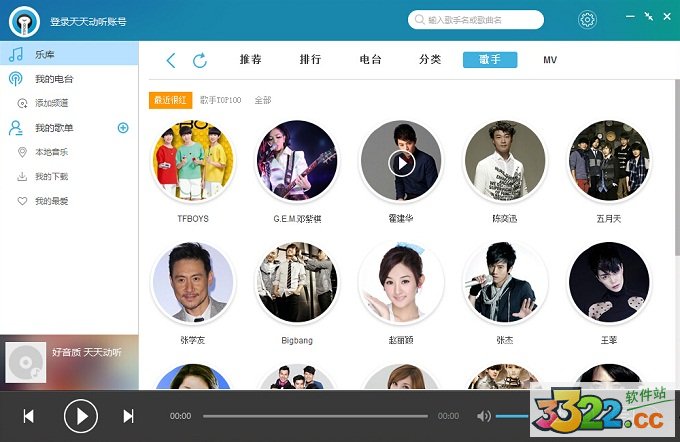Click the TTPlayer logo avatar
This screenshot has height=442, width=680.
[25, 21]
